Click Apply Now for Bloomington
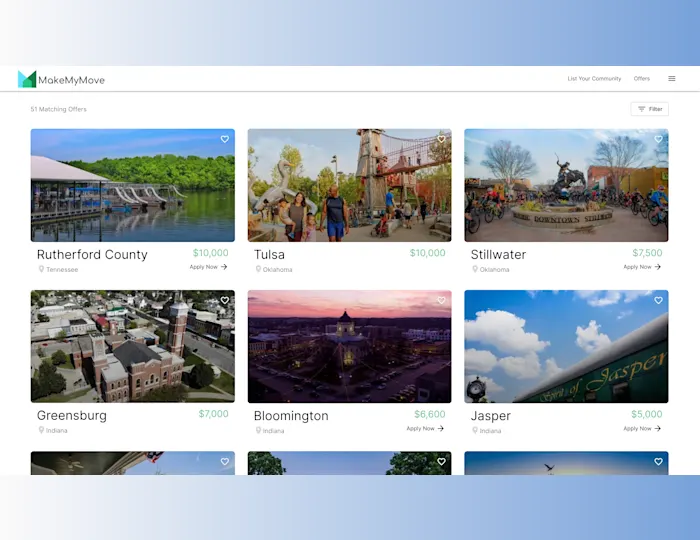Viewport: 700px width, 540px height. point(425,428)
